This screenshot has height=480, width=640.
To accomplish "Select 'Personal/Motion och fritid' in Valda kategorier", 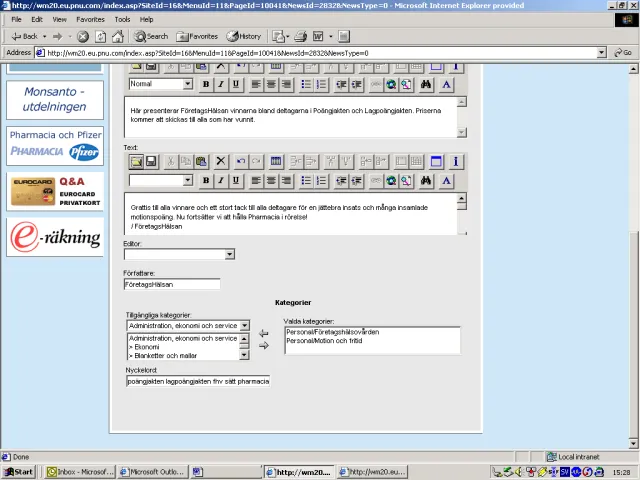I will tap(324, 340).
